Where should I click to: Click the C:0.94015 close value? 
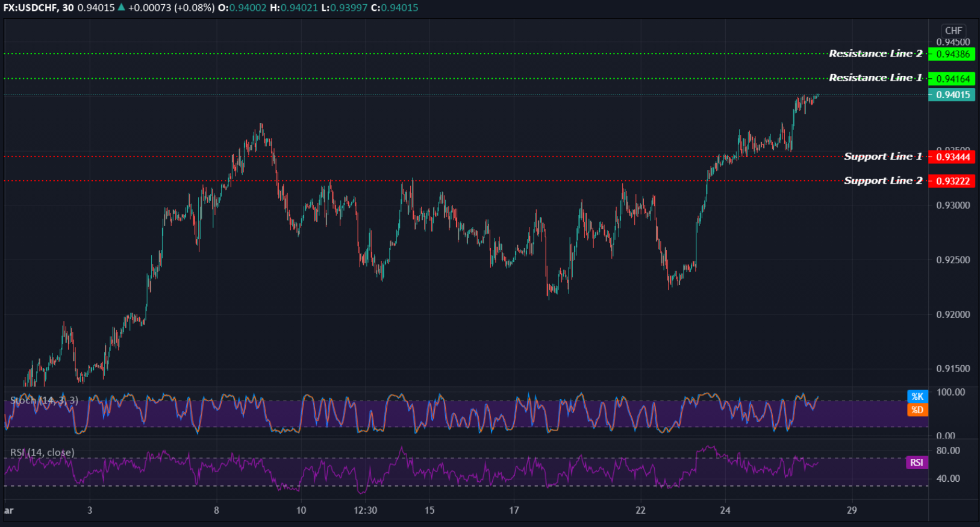click(x=394, y=8)
